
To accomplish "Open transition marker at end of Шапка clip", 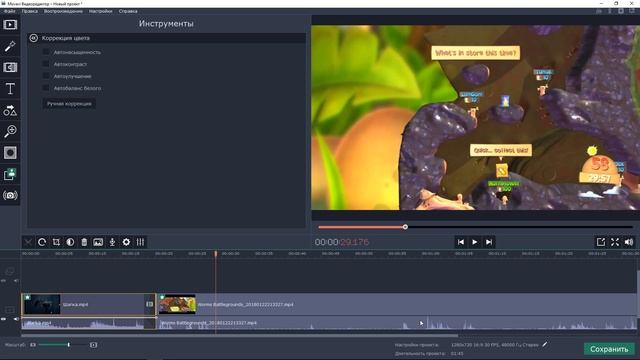I will (x=149, y=304).
